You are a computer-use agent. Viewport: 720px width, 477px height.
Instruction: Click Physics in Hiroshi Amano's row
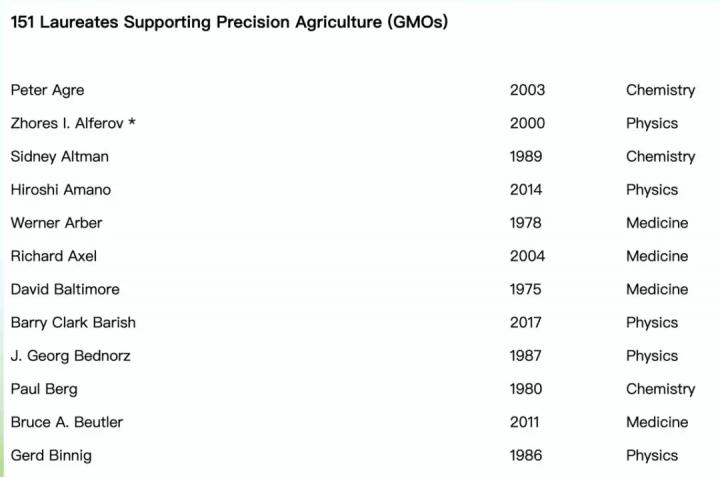652,190
